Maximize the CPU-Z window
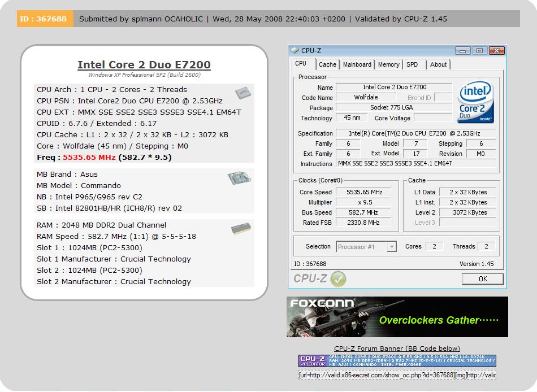 click(479, 51)
